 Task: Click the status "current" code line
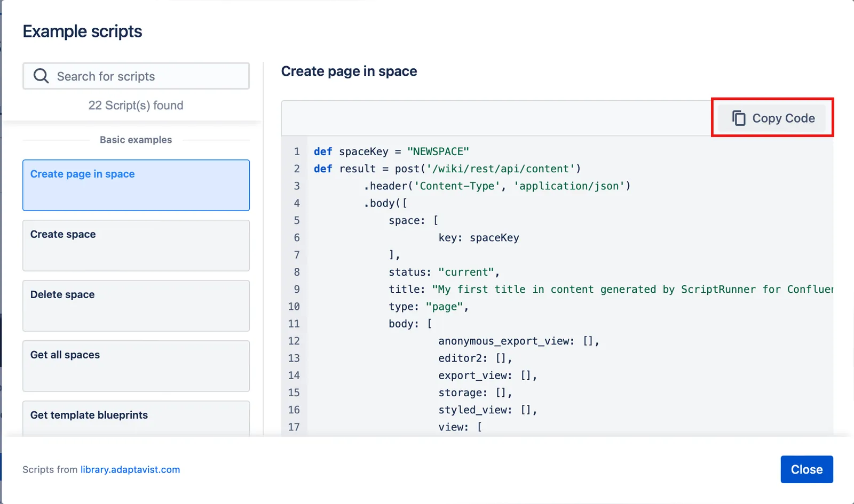444,272
